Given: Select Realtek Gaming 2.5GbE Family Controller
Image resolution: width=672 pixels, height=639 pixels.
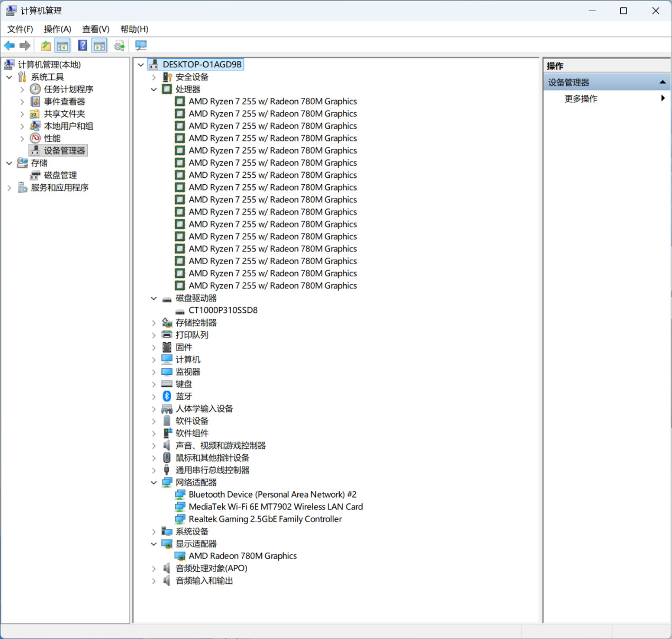Looking at the screenshot, I should click(x=265, y=519).
